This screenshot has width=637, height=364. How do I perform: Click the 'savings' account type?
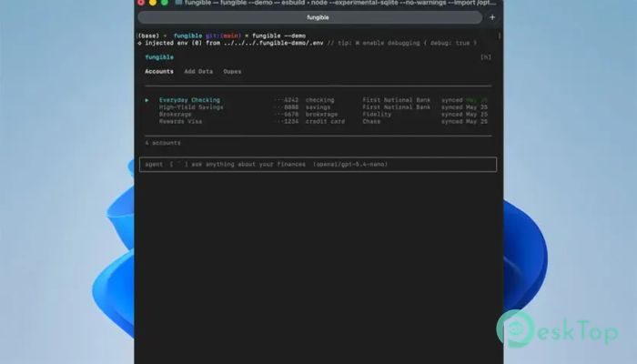pyautogui.click(x=318, y=107)
